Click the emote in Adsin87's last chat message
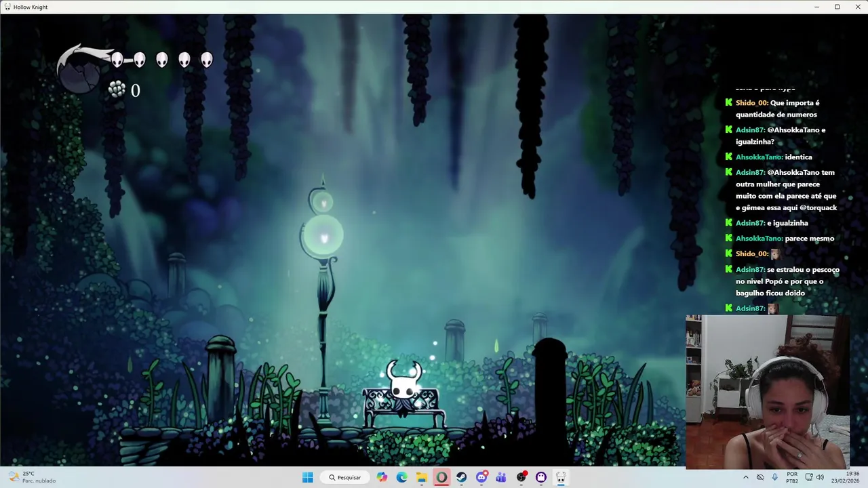The width and height of the screenshot is (868, 488). pyautogui.click(x=772, y=308)
